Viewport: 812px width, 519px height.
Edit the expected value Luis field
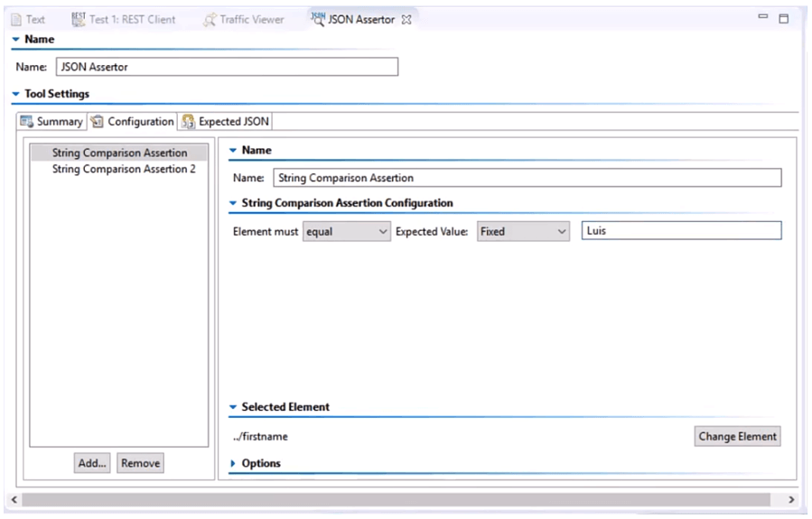tap(682, 231)
